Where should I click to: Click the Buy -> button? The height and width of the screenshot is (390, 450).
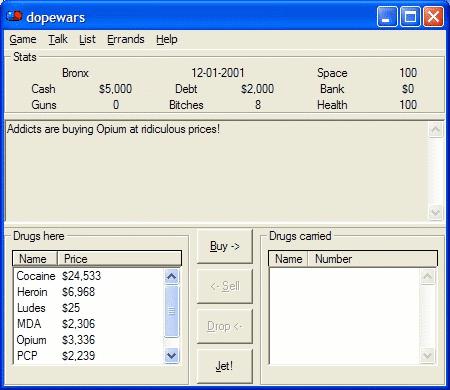click(x=225, y=246)
